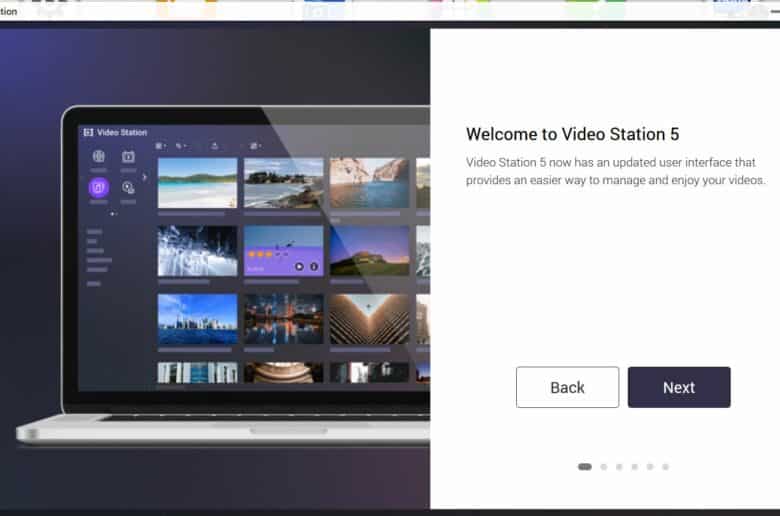Jump to the fifth page indicator dot
This screenshot has width=780, height=516.
coord(650,467)
